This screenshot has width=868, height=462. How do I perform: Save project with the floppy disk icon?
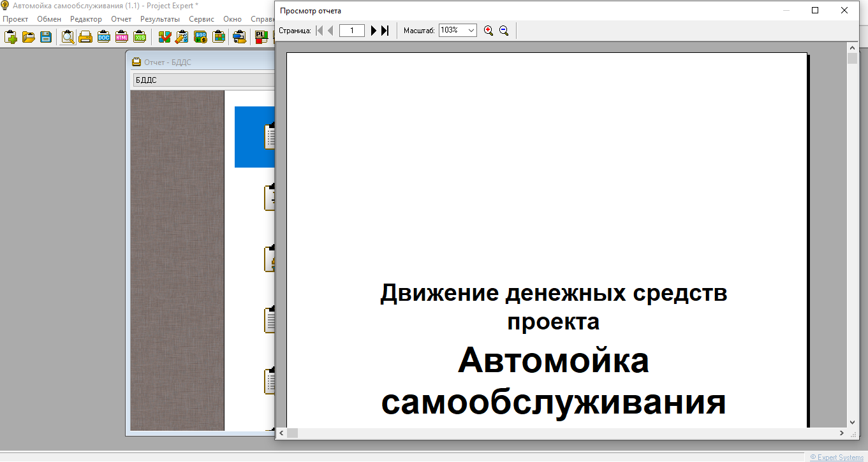46,37
